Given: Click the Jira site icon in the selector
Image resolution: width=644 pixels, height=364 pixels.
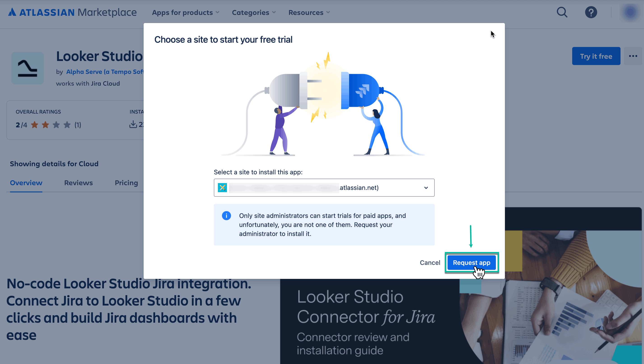Looking at the screenshot, I should pyautogui.click(x=222, y=187).
